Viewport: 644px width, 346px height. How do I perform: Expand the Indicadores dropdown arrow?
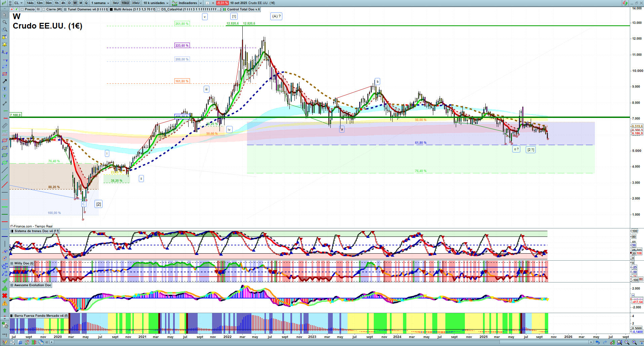[201, 3]
